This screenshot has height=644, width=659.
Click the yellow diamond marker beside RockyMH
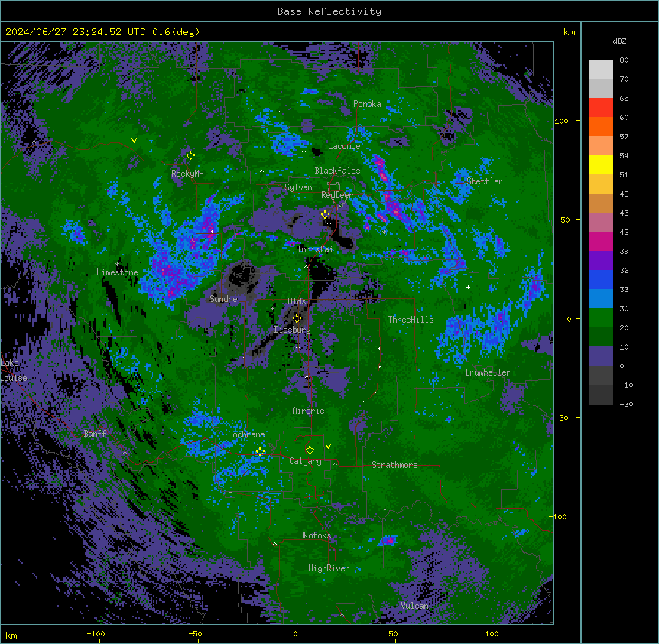click(x=190, y=155)
